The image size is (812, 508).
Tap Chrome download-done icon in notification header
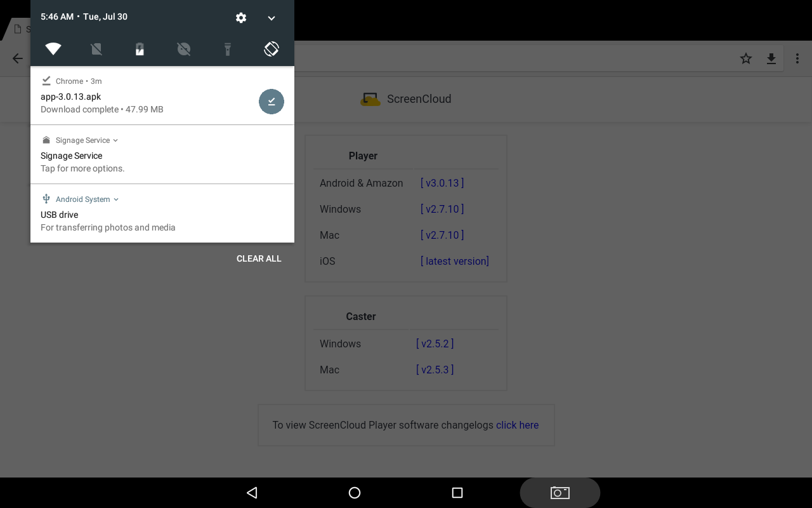pos(46,81)
